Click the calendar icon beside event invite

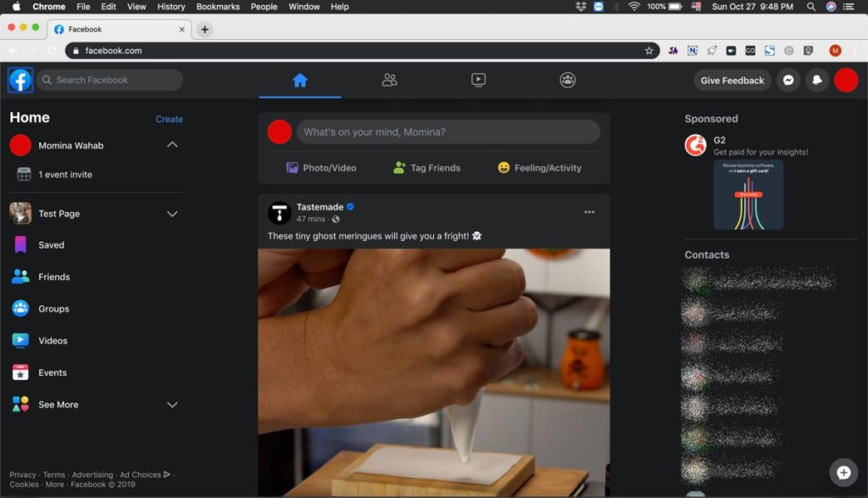pos(19,175)
